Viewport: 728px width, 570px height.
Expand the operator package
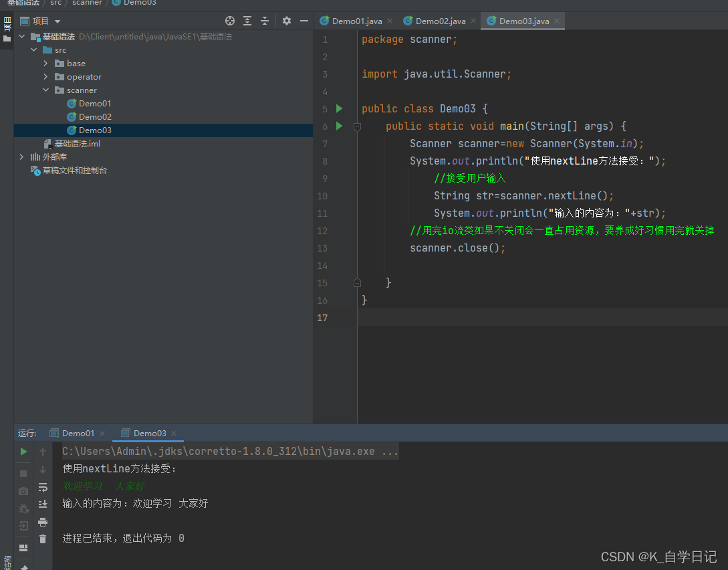[x=45, y=77]
